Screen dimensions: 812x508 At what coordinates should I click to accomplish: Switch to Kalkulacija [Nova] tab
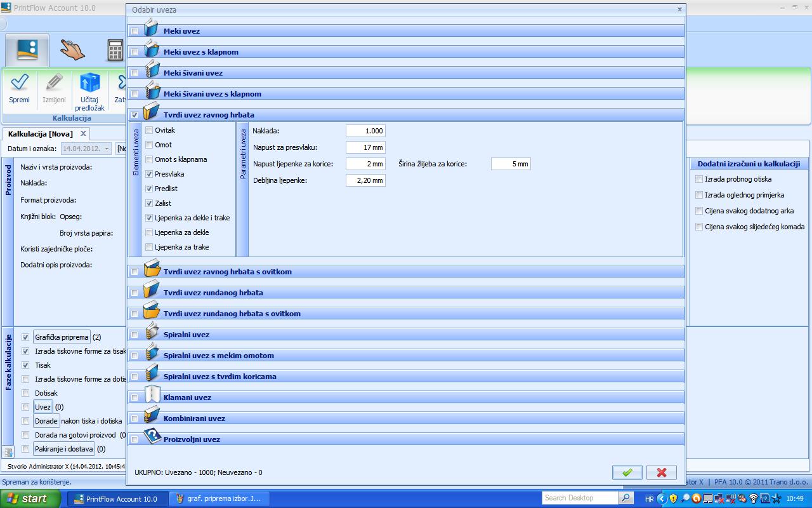click(x=41, y=134)
